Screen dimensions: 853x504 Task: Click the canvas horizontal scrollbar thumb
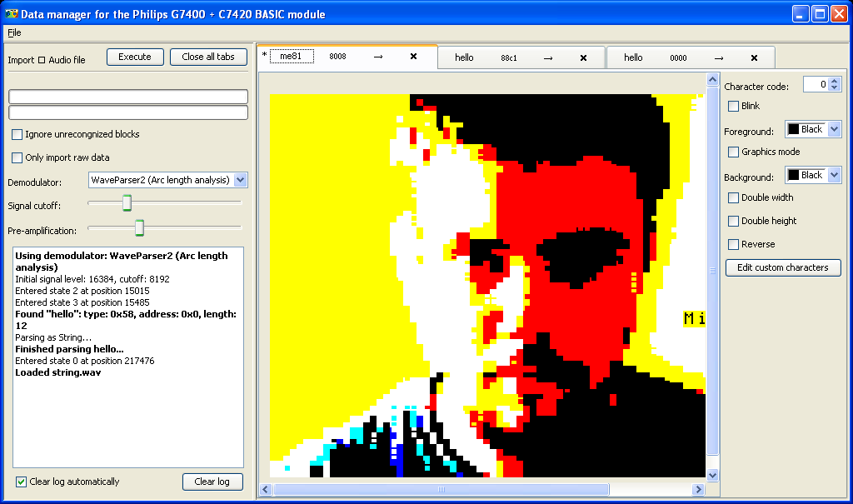pyautogui.click(x=441, y=489)
